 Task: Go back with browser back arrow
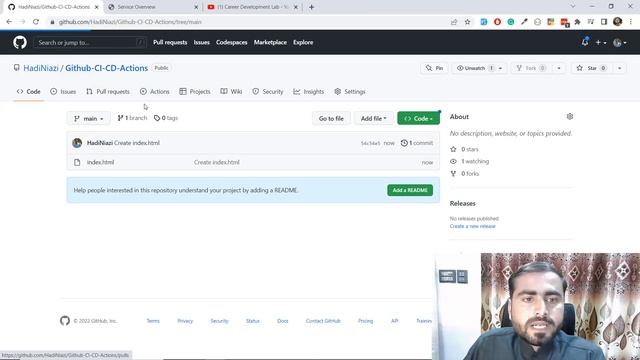(9, 22)
